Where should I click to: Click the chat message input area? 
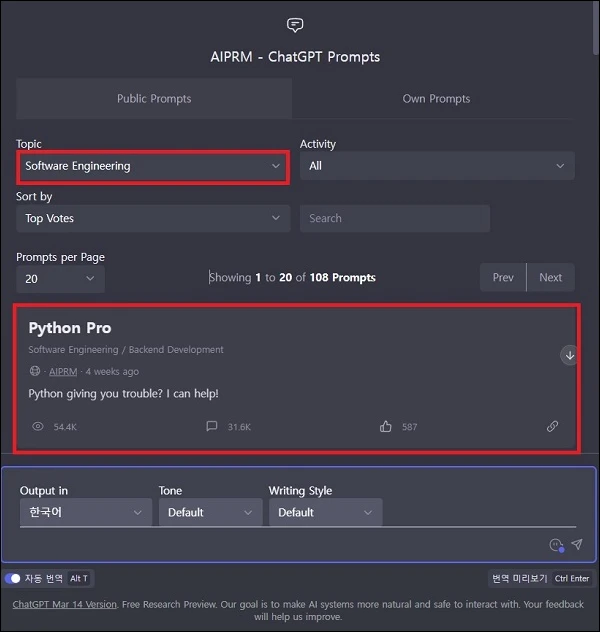point(282,544)
